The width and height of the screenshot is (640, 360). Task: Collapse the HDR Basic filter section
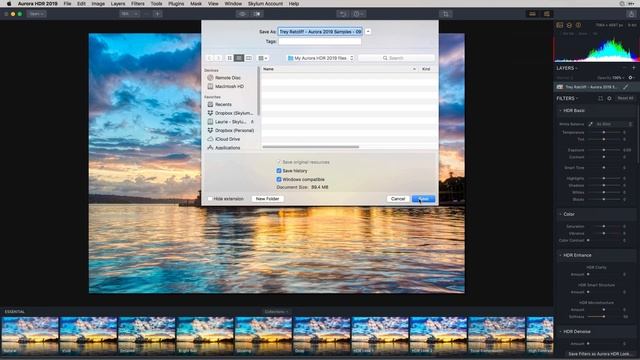(560, 111)
